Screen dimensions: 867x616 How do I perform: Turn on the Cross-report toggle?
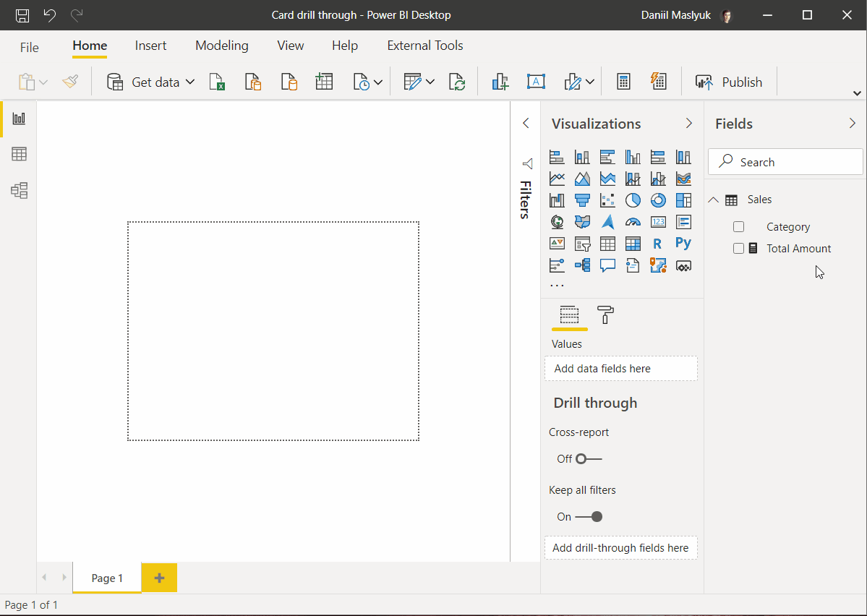point(589,459)
